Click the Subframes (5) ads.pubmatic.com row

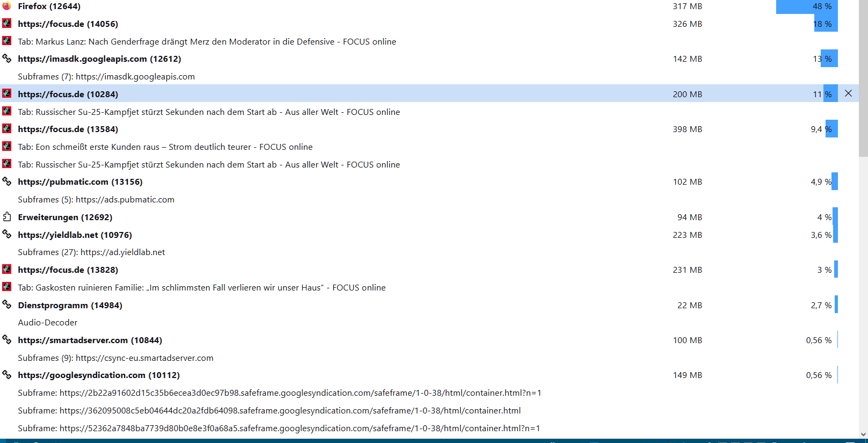pos(96,200)
